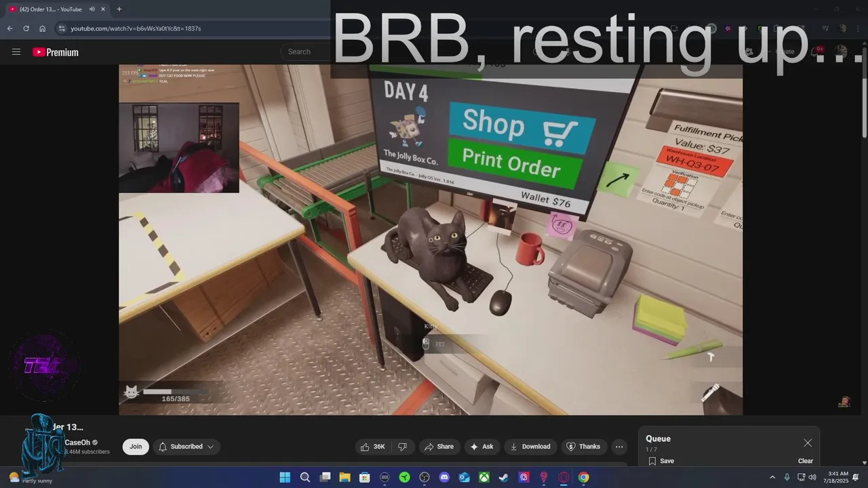Clear the video queue
Image resolution: width=868 pixels, height=488 pixels.
(806, 461)
